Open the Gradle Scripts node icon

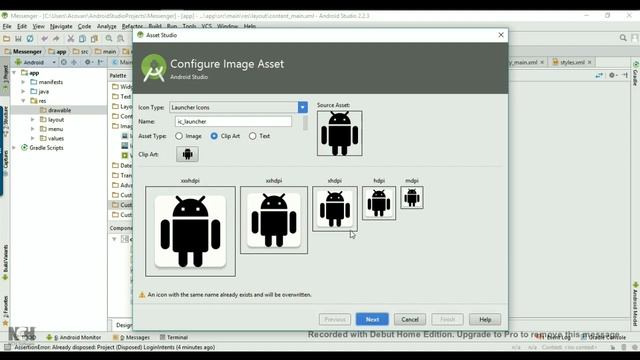tap(24, 148)
